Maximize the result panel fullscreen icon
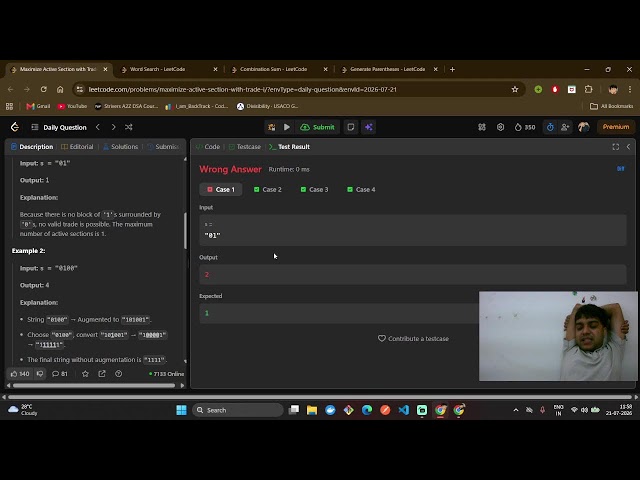Viewport: 640px width, 480px height. 616,147
